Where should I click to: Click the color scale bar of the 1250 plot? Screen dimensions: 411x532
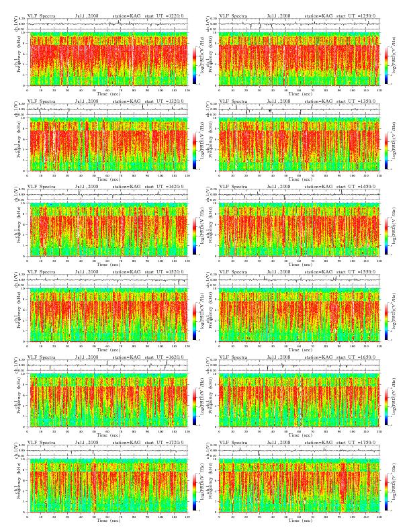click(x=386, y=64)
